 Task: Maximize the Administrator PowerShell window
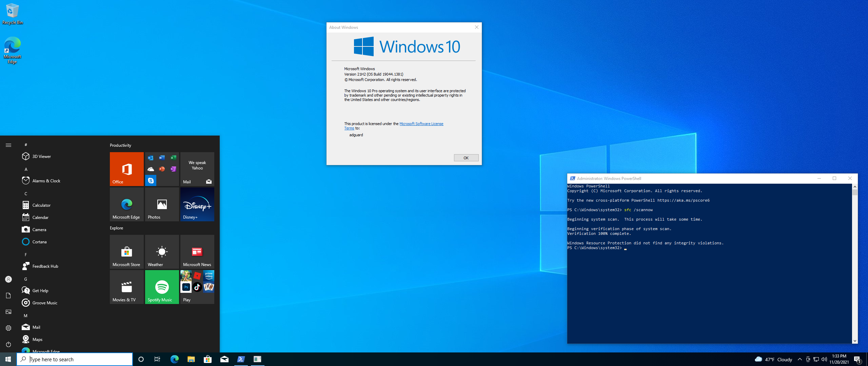click(x=834, y=178)
